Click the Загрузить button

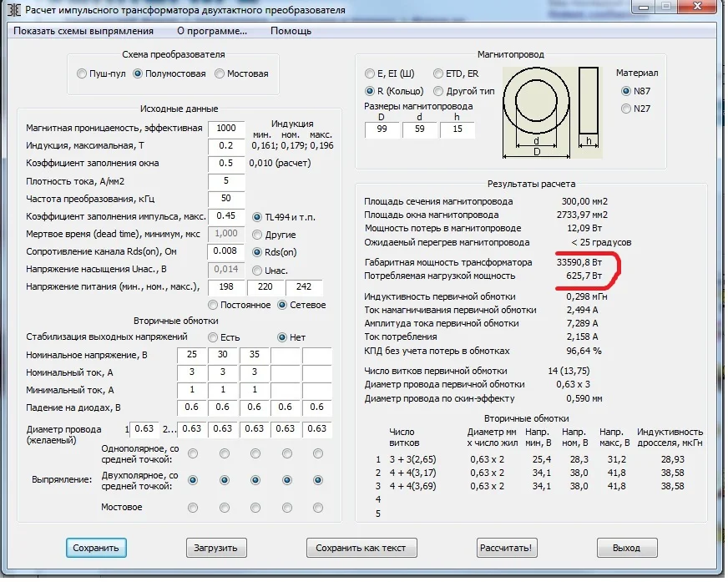pyautogui.click(x=216, y=548)
